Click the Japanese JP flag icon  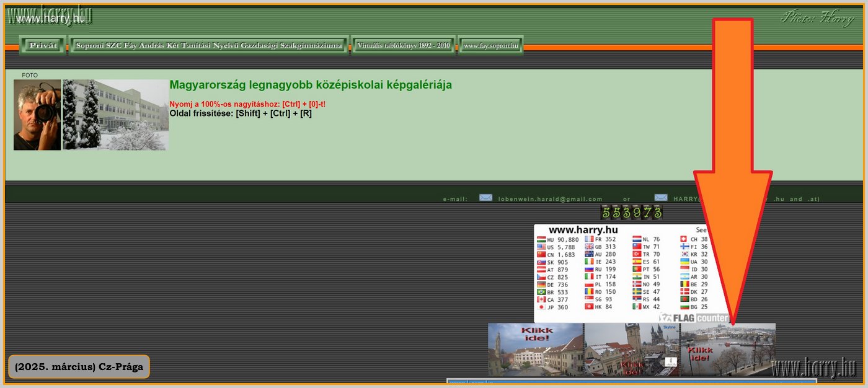coord(542,307)
